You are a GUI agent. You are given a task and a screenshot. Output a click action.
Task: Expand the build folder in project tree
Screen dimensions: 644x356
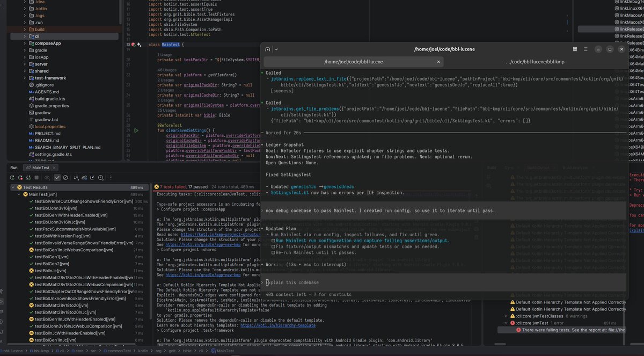point(25,30)
